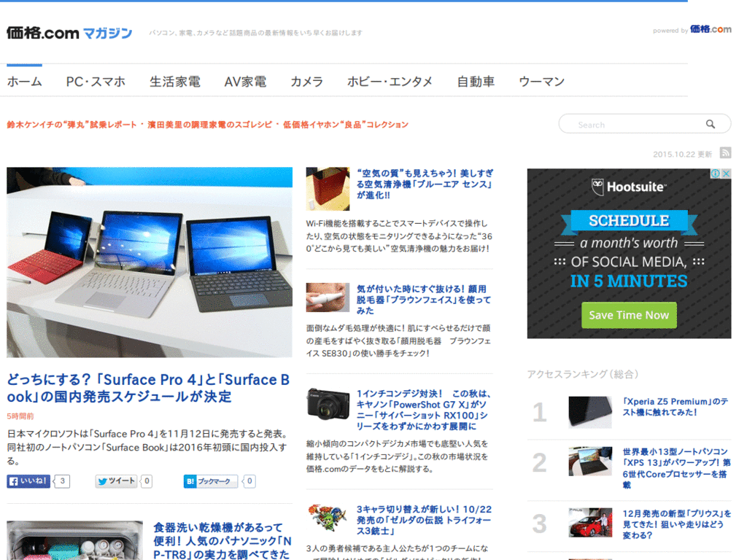The width and height of the screenshot is (747, 560).
Task: Click the ad info icon
Action: coord(716,174)
